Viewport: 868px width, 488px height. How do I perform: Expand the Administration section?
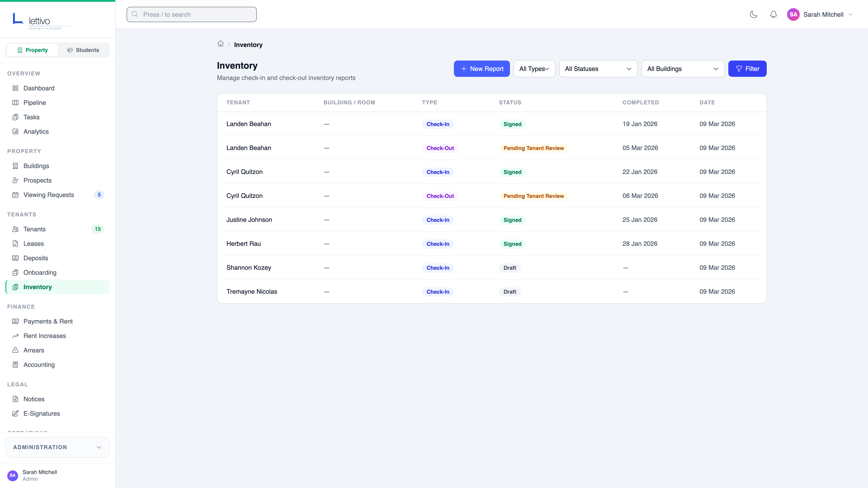click(57, 447)
